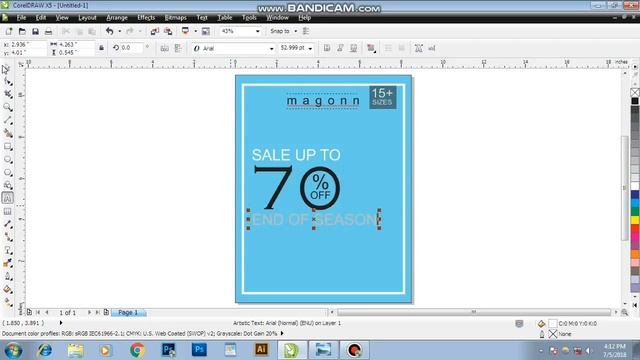The height and width of the screenshot is (360, 640).
Task: Open Photoshop from the taskbar
Action: coord(199,350)
